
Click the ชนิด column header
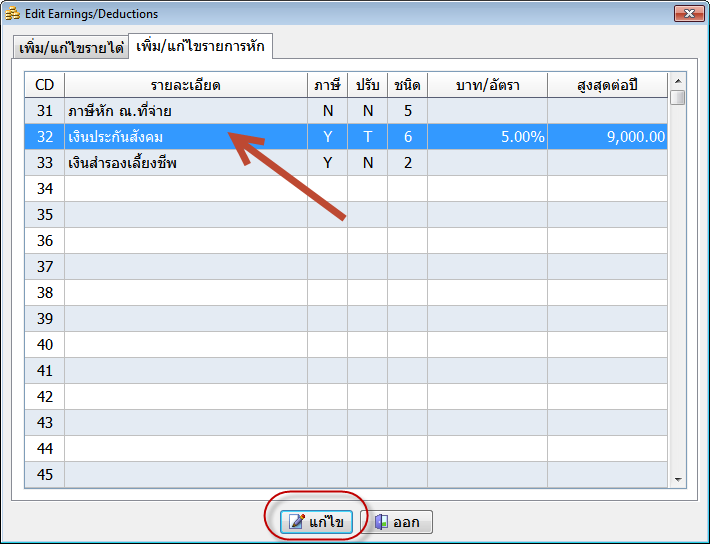pyautogui.click(x=407, y=85)
